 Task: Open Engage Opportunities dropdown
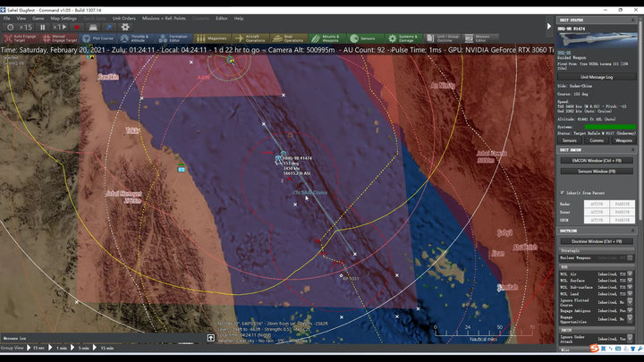(630, 318)
